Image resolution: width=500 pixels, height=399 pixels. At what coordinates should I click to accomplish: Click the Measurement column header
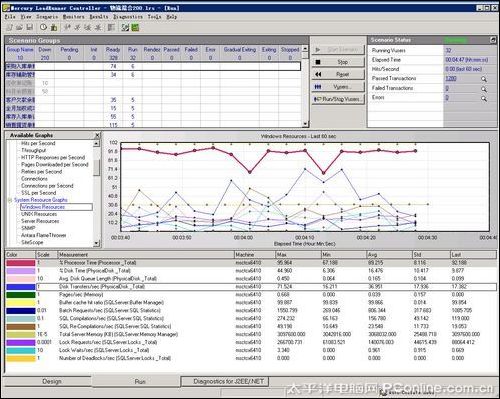click(x=146, y=255)
